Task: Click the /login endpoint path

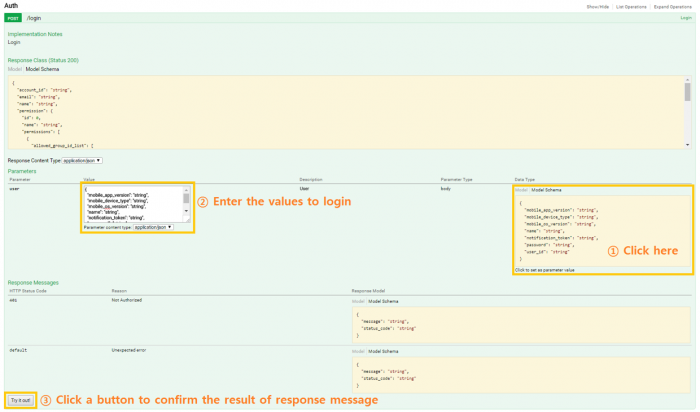Action: (x=36, y=18)
